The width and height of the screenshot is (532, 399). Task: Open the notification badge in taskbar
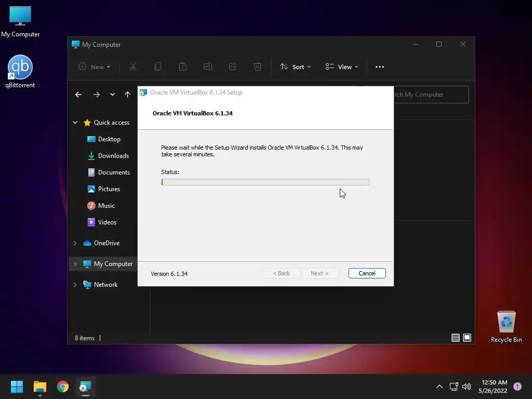tap(517, 387)
